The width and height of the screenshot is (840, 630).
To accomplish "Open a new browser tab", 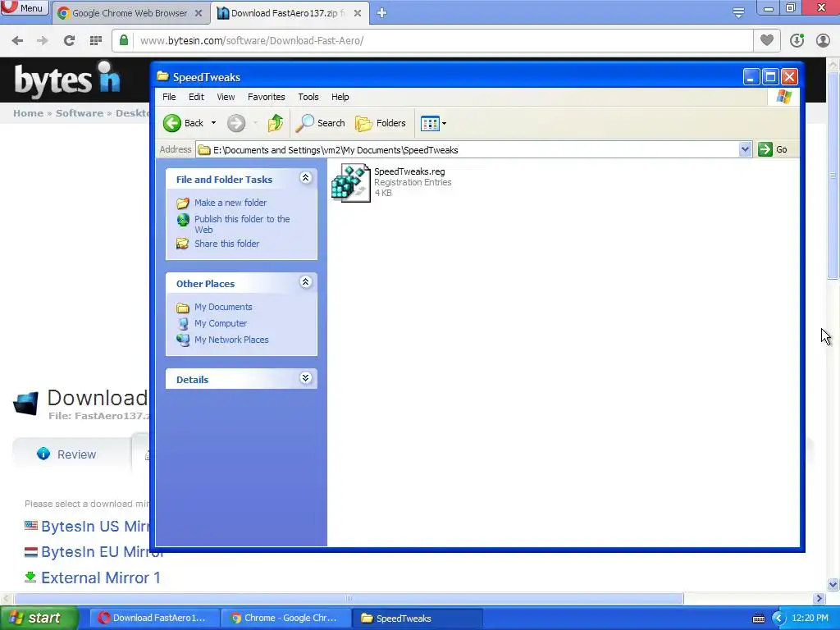I will coord(381,13).
